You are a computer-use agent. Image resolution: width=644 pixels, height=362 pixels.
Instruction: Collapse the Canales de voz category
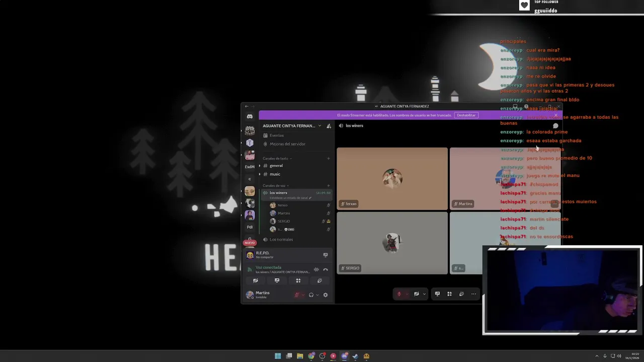[276, 186]
